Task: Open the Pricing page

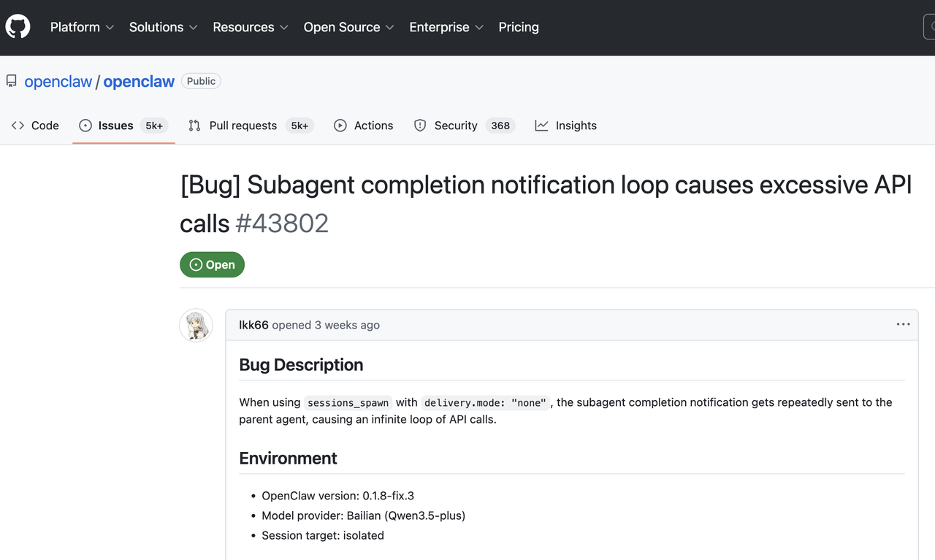Action: click(519, 27)
